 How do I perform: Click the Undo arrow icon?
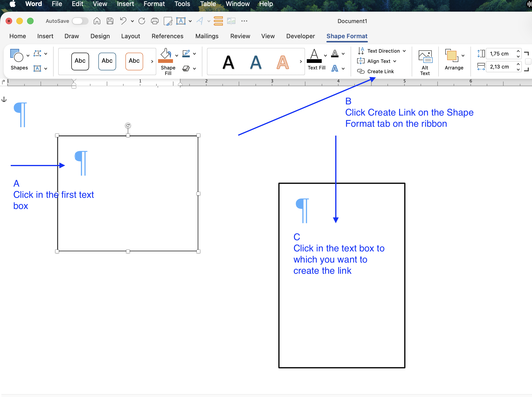[123, 21]
